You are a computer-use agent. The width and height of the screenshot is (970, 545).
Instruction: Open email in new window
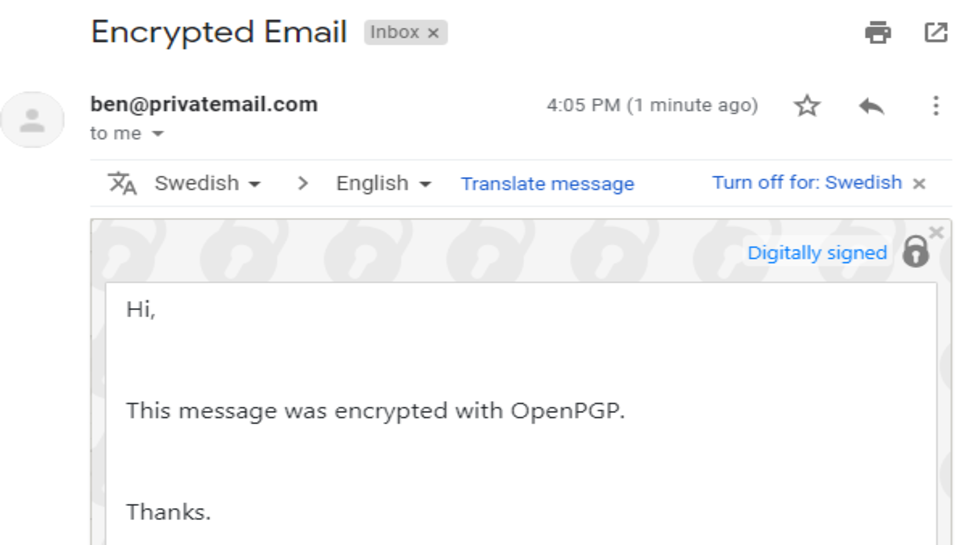(x=935, y=33)
